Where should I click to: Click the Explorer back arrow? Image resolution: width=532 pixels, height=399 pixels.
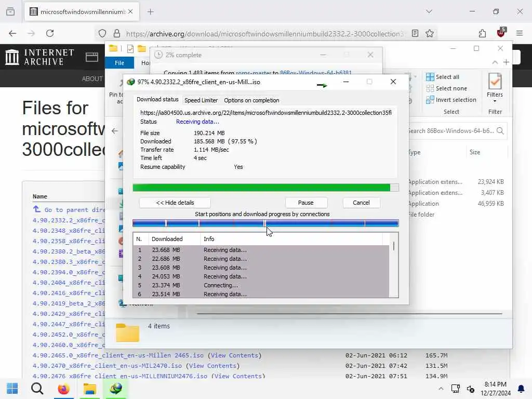click(x=115, y=131)
